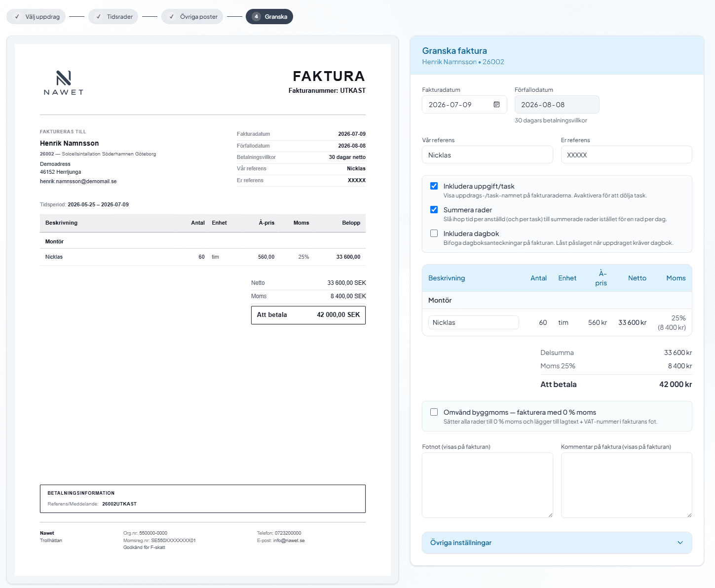
Task: Click the Delsumma 33 600 kr value
Action: coord(677,353)
